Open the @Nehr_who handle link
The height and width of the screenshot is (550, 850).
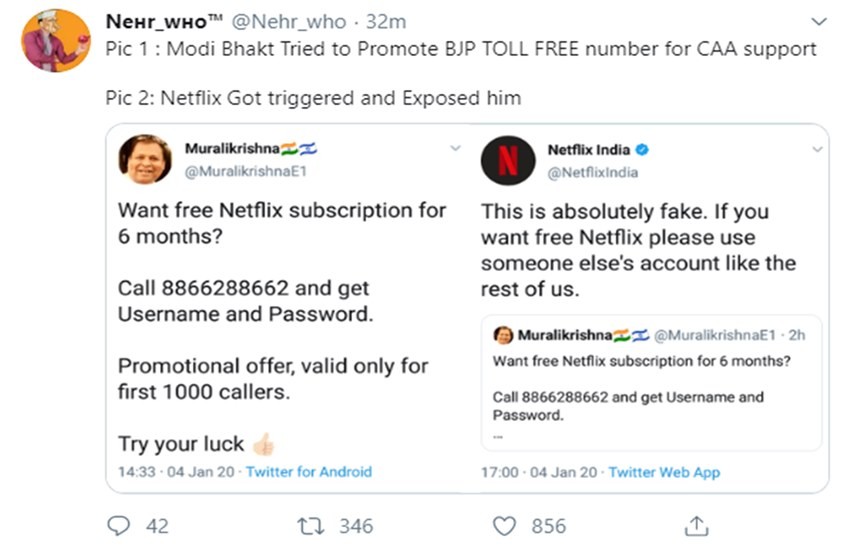pyautogui.click(x=304, y=21)
